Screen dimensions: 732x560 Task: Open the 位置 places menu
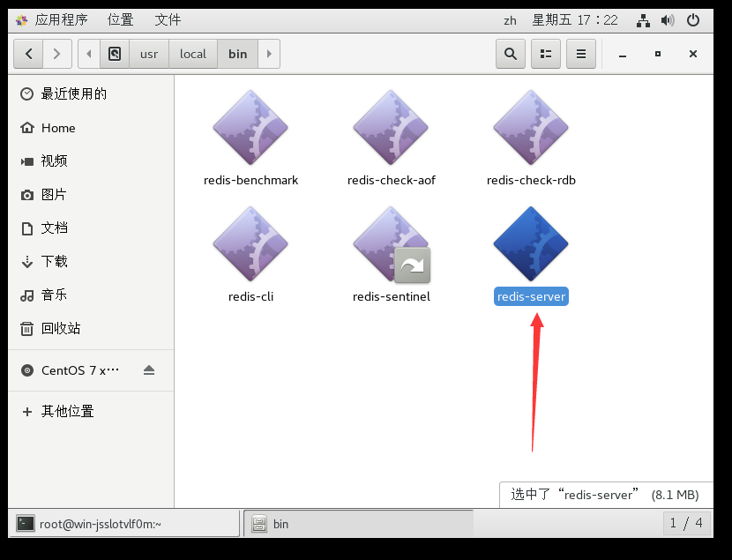(121, 20)
